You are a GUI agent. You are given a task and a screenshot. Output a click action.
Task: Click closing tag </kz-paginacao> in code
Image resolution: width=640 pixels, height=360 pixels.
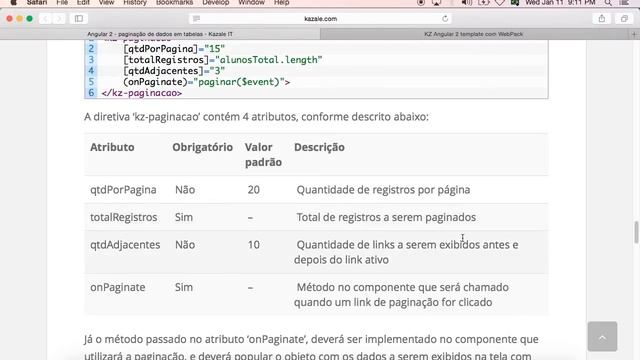pyautogui.click(x=142, y=93)
